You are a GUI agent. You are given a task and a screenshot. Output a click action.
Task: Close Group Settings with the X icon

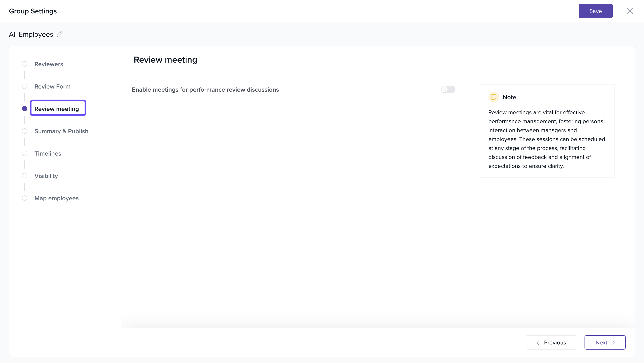(629, 11)
